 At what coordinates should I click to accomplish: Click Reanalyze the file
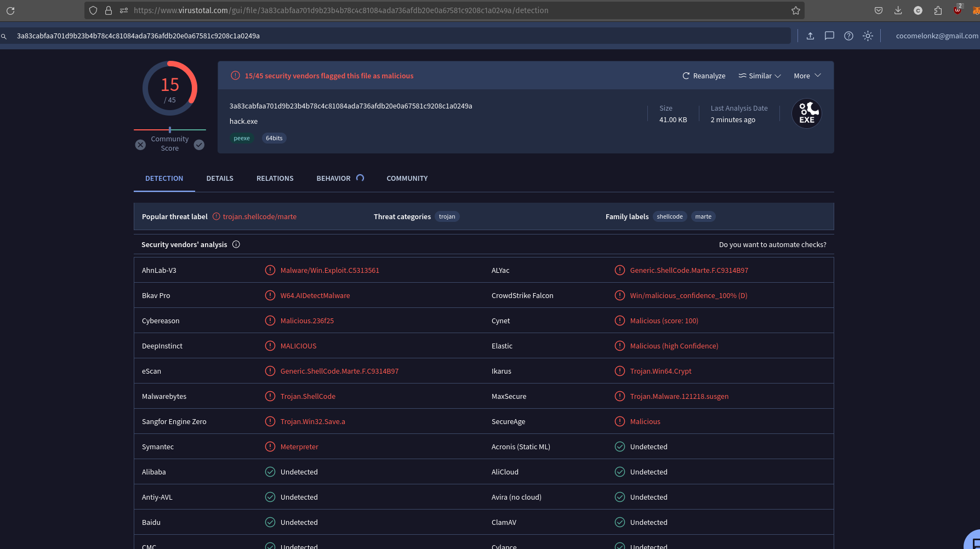click(x=704, y=76)
